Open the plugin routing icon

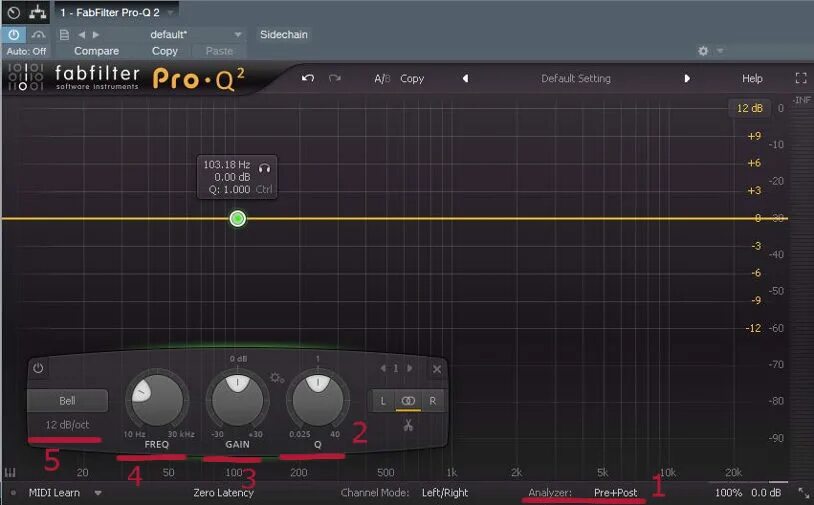[x=37, y=12]
